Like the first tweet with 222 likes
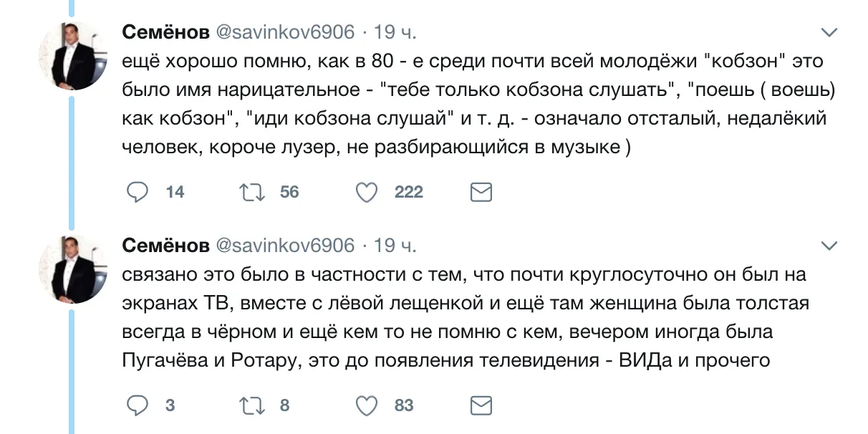The image size is (868, 434). click(367, 192)
